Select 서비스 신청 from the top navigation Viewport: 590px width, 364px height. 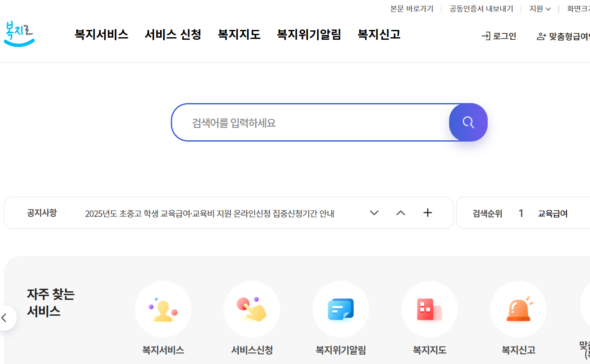pyautogui.click(x=173, y=35)
